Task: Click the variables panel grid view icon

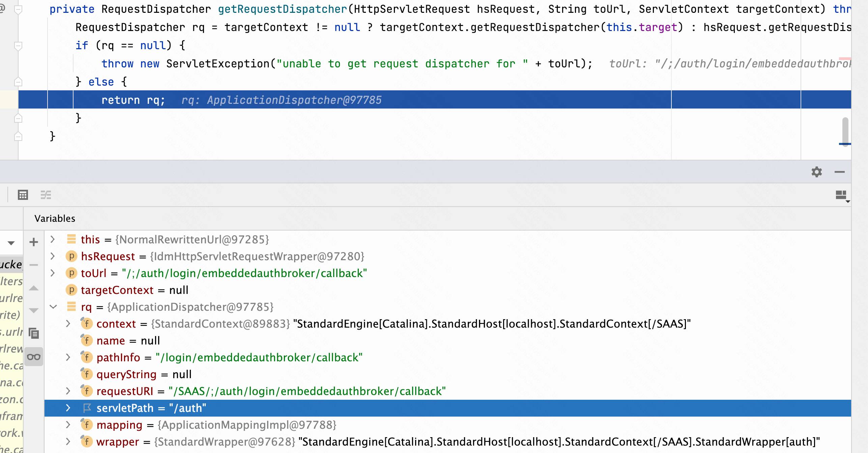Action: click(x=23, y=194)
